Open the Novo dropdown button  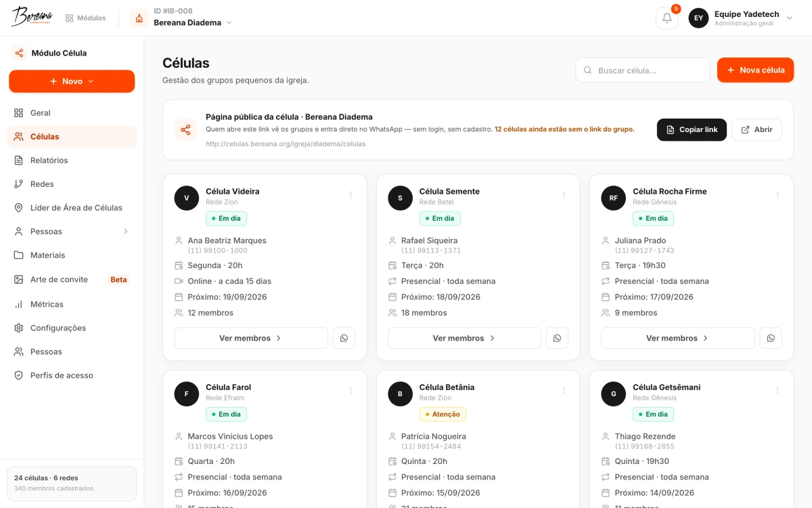point(72,81)
